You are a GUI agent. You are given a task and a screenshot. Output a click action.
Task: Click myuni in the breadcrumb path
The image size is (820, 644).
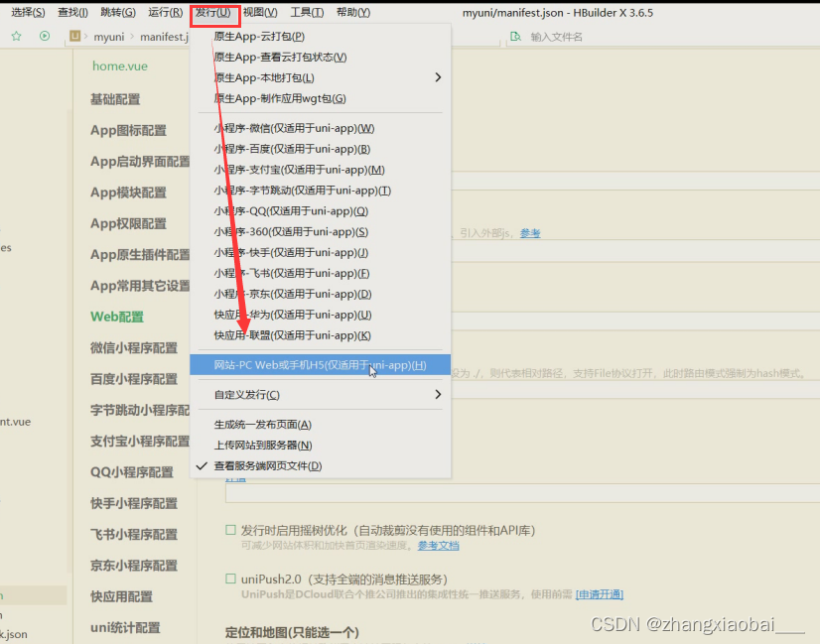point(109,37)
